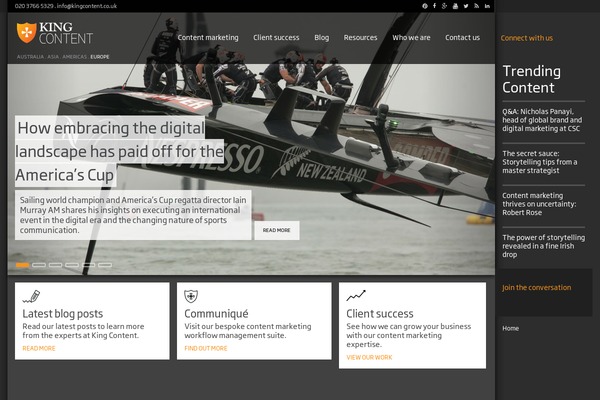Open Q&A: Nicholas Panayi trending article

pos(542,120)
